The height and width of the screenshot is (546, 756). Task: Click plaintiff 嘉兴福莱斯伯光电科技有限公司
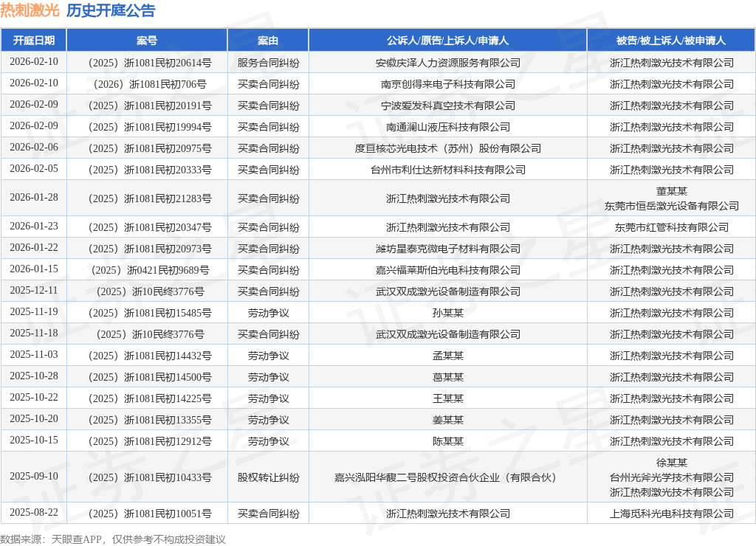(x=448, y=270)
